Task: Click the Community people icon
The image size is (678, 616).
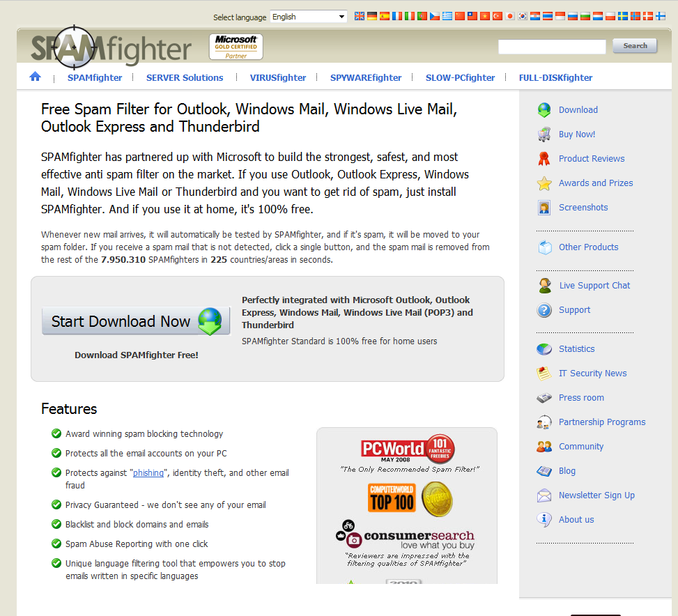Action: (x=544, y=447)
